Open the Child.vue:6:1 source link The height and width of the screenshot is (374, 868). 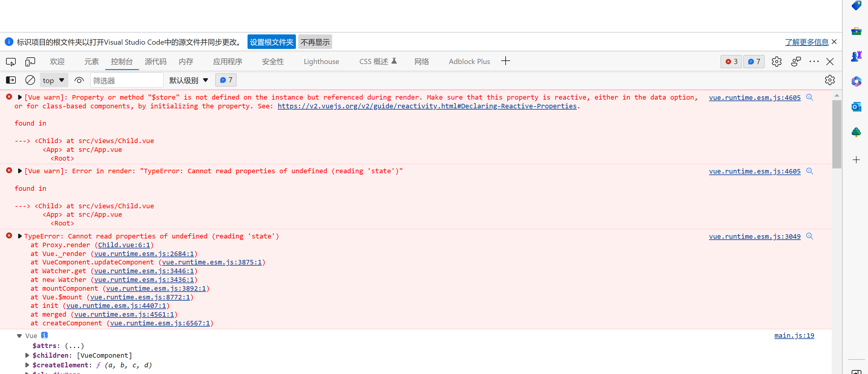124,245
